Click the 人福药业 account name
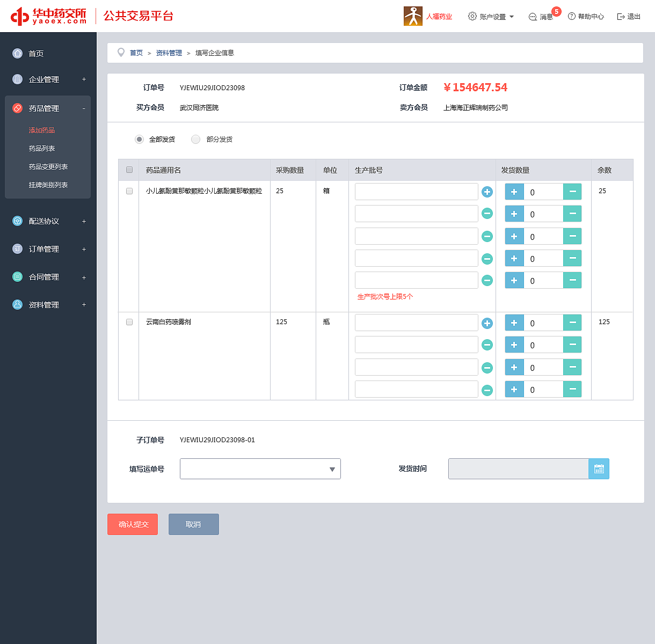 (439, 17)
